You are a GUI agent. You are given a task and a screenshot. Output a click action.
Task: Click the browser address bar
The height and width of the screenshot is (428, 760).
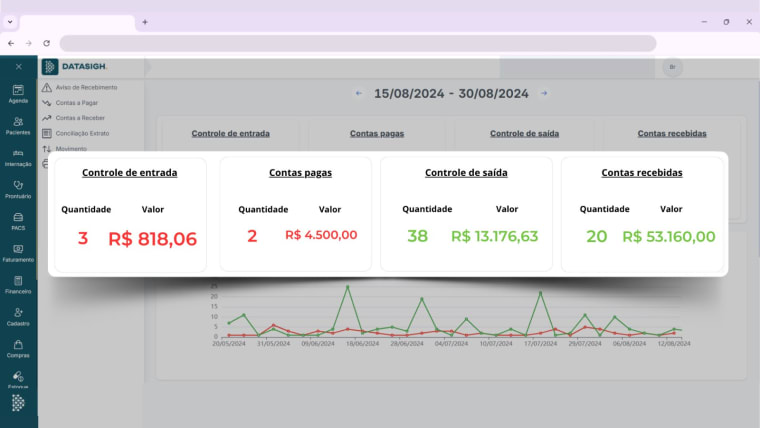pos(358,43)
